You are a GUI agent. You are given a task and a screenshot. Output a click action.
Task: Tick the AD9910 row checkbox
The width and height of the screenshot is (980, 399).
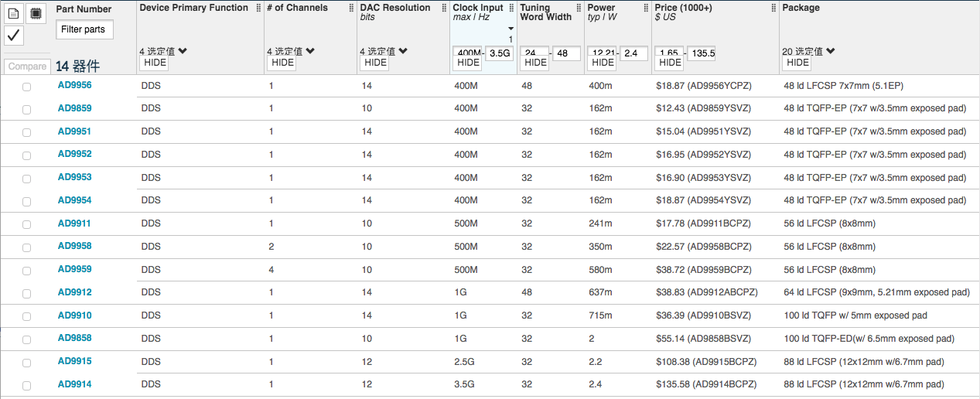27,316
